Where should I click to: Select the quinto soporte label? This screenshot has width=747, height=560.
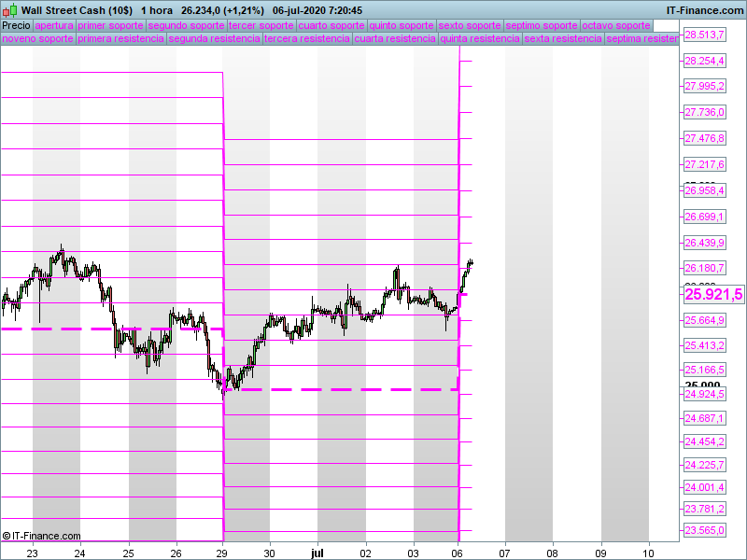pos(402,26)
